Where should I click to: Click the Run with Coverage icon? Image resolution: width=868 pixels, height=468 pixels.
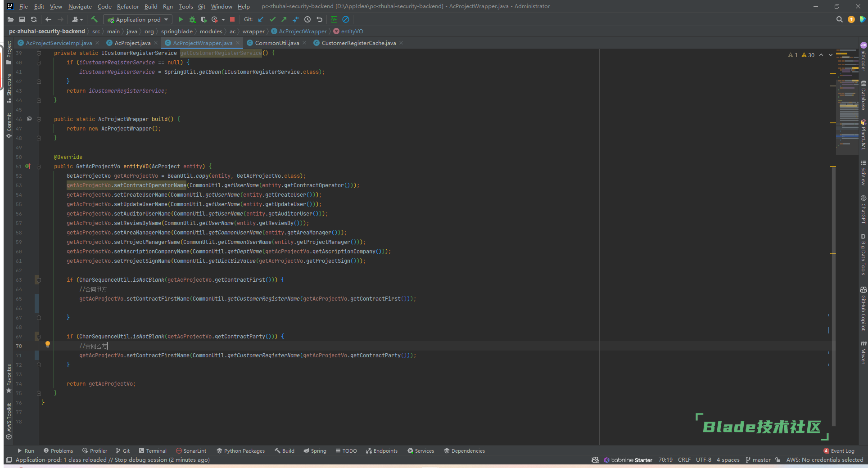pyautogui.click(x=203, y=19)
